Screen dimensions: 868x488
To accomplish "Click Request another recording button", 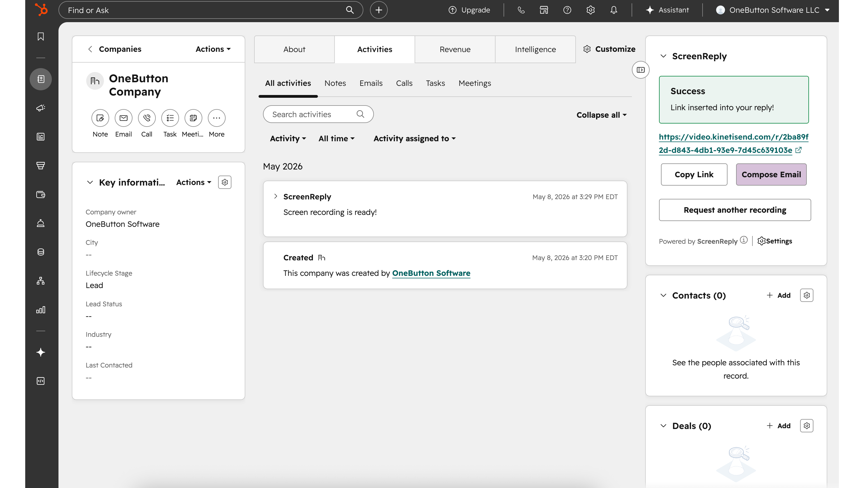I will click(735, 210).
